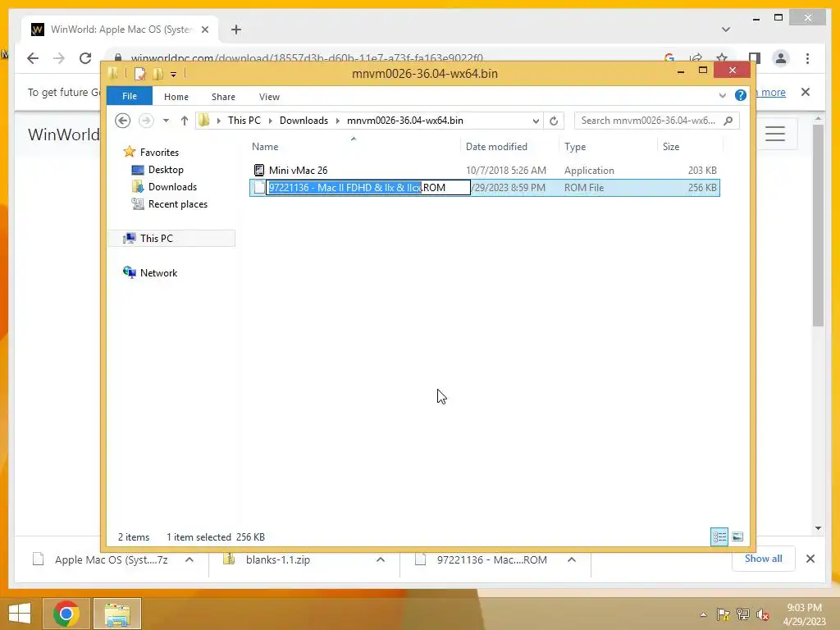This screenshot has height=630, width=840.
Task: Go back in Chrome browser
Action: click(x=33, y=58)
